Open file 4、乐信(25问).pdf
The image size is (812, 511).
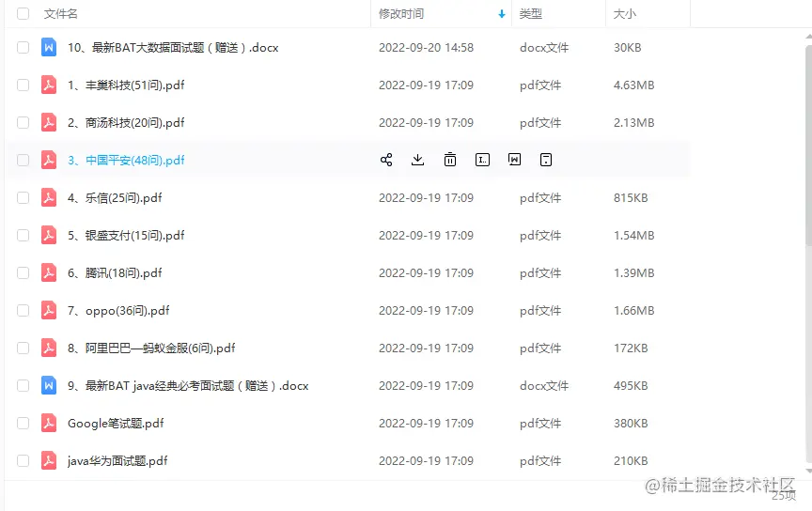click(x=115, y=198)
